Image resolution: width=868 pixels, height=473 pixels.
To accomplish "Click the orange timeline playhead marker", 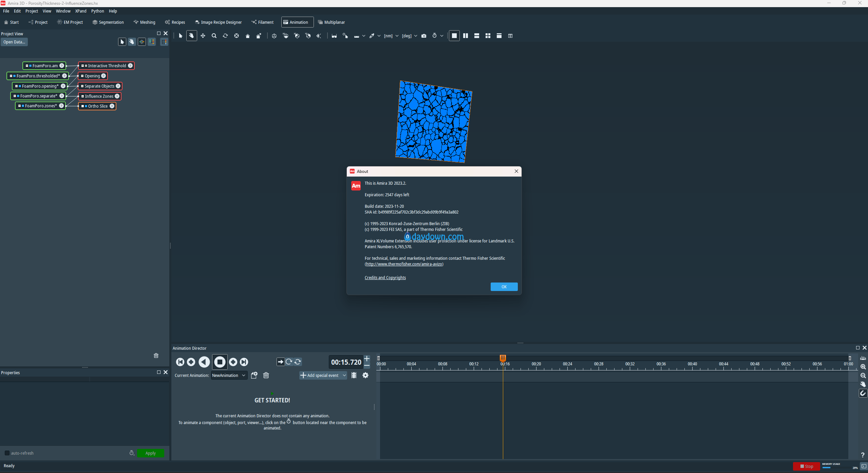I will 503,358.
